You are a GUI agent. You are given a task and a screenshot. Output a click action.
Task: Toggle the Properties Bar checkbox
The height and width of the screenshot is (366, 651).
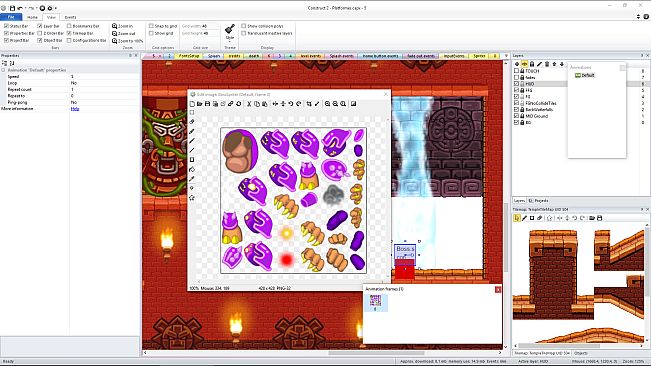tap(6, 33)
